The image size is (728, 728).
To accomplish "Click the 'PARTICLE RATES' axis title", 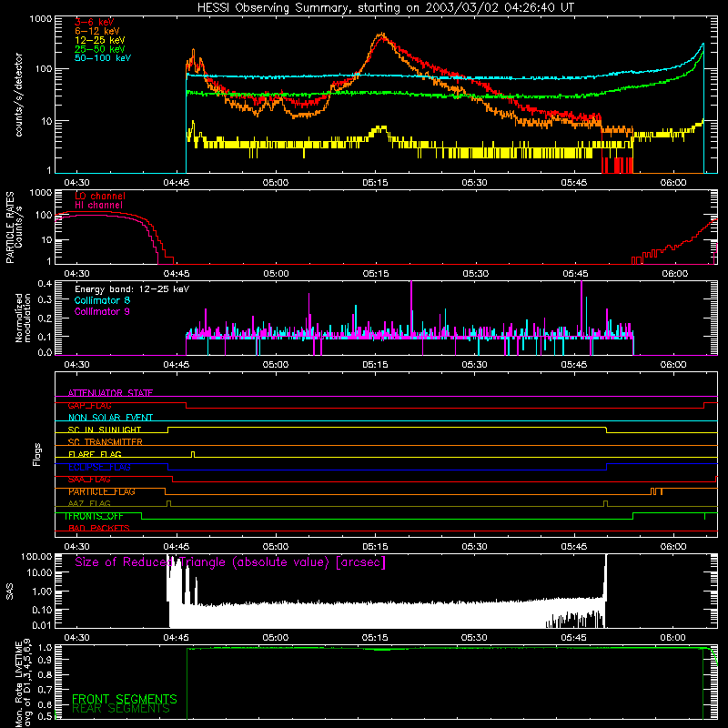I will pyautogui.click(x=10, y=227).
